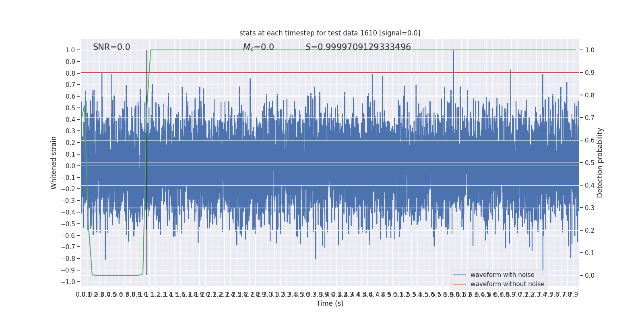Click the red horizontal threshold line
644x322 pixels.
[x=330, y=72]
